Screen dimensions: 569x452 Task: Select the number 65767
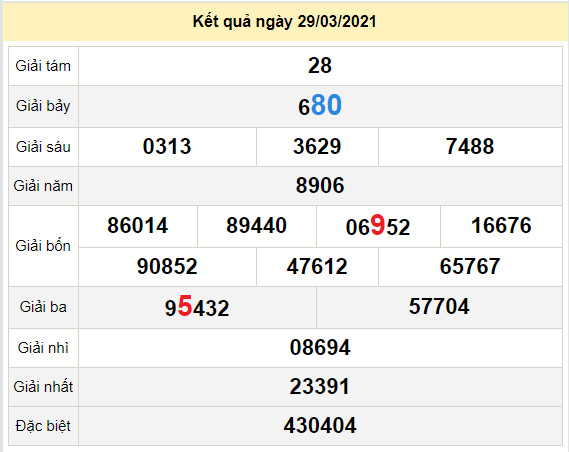470,266
